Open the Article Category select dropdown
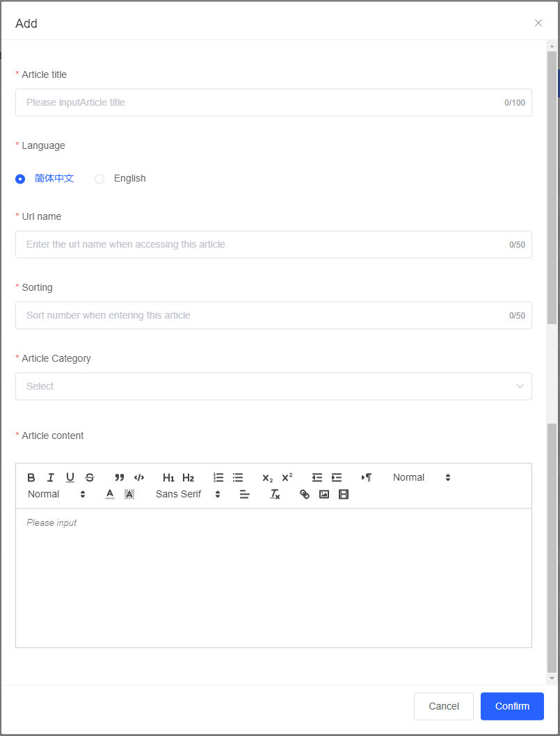The height and width of the screenshot is (736, 560). [273, 386]
